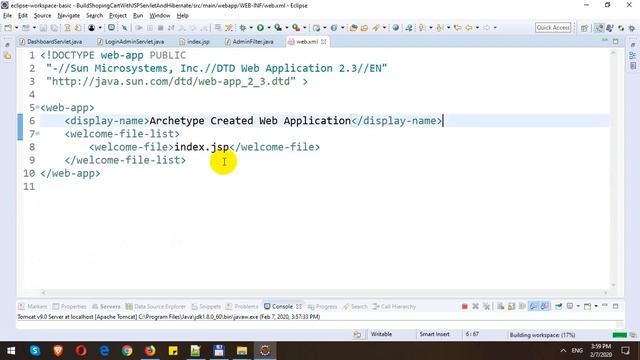Click the editor horizontal scrollbar
This screenshot has width=640, height=360.
[324, 292]
